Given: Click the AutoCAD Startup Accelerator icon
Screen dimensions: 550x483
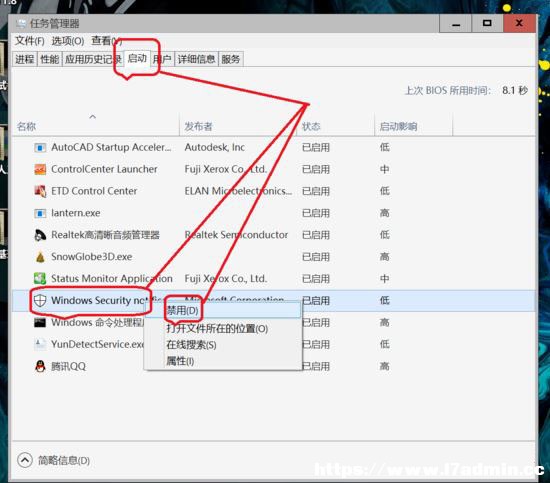Looking at the screenshot, I should tap(40, 148).
